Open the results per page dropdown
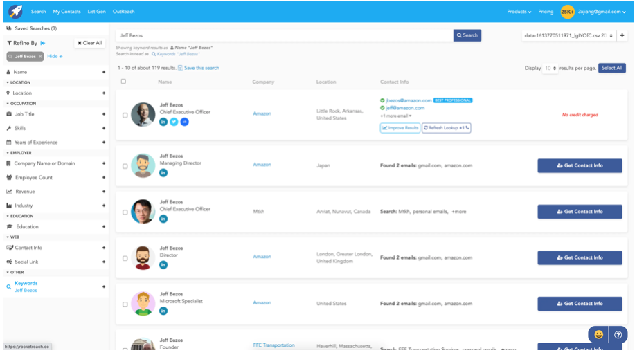The width and height of the screenshot is (637, 364). tap(550, 69)
